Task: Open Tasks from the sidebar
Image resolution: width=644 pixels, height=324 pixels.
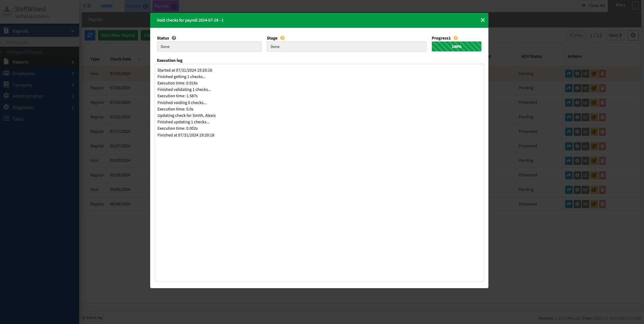Action: pos(18,119)
